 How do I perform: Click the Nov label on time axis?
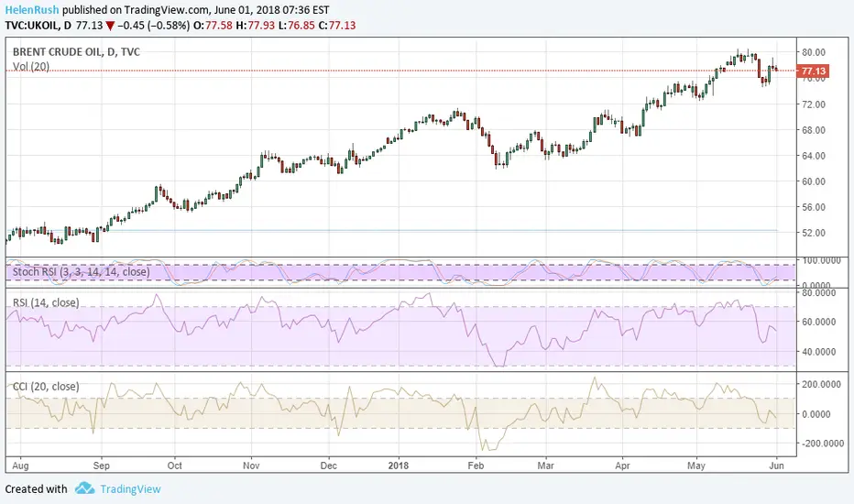[x=251, y=466]
